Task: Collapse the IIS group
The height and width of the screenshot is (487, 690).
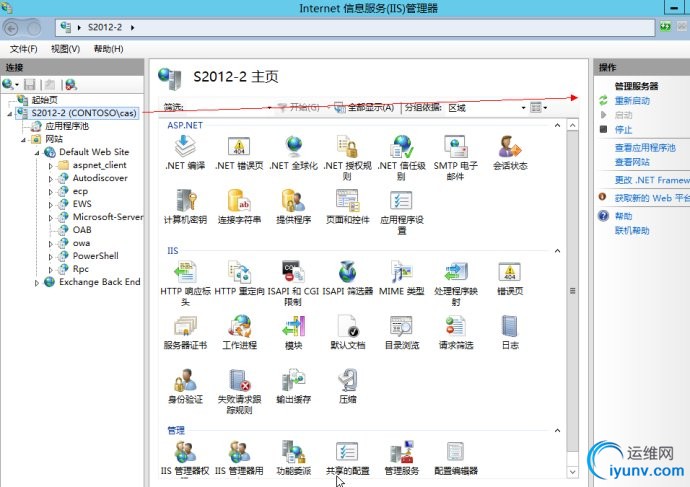Action: pos(557,251)
